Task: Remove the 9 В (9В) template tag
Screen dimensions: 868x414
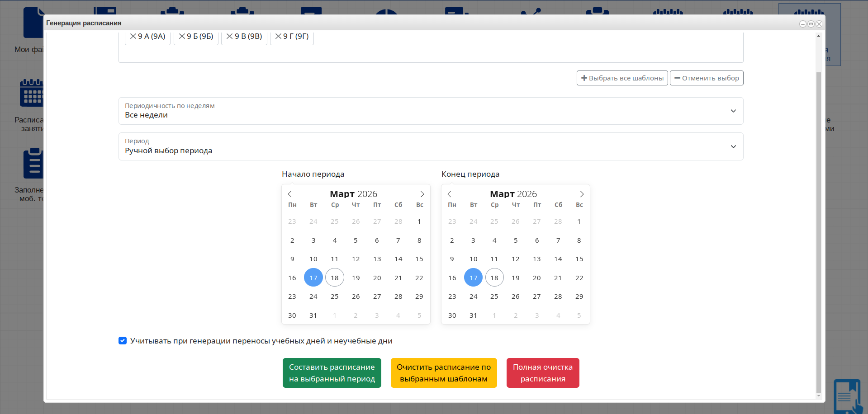Action: [x=230, y=36]
